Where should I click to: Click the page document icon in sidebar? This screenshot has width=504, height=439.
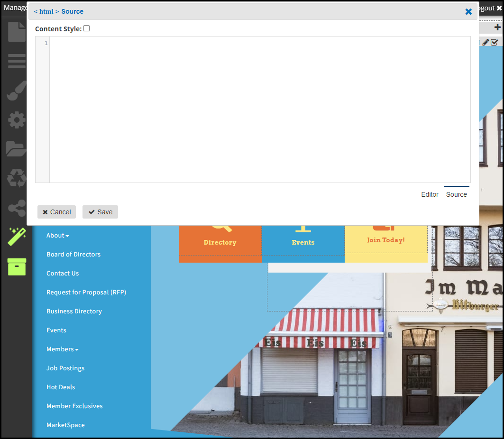tap(16, 32)
